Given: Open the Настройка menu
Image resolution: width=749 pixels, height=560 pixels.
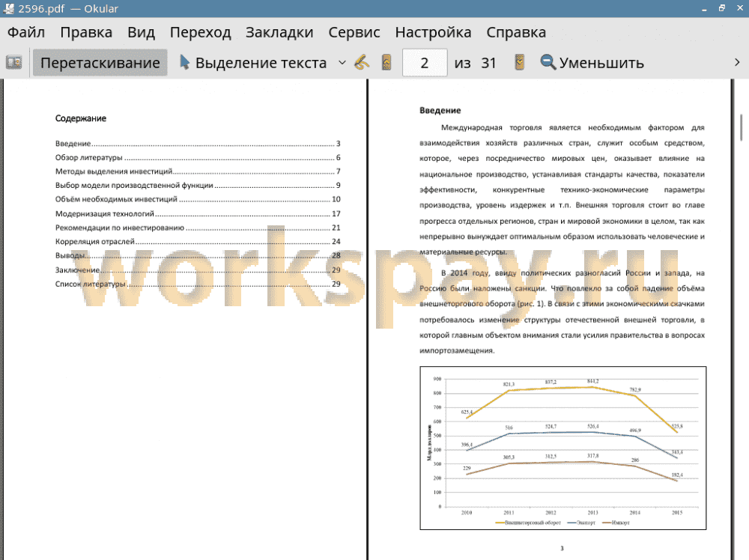Looking at the screenshot, I should pos(433,32).
